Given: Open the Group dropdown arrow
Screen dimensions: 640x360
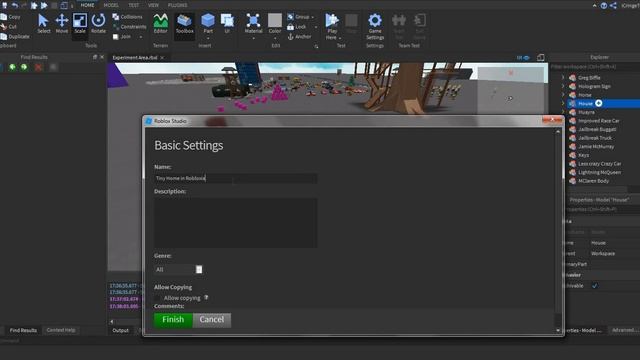Looking at the screenshot, I should click(x=313, y=17).
